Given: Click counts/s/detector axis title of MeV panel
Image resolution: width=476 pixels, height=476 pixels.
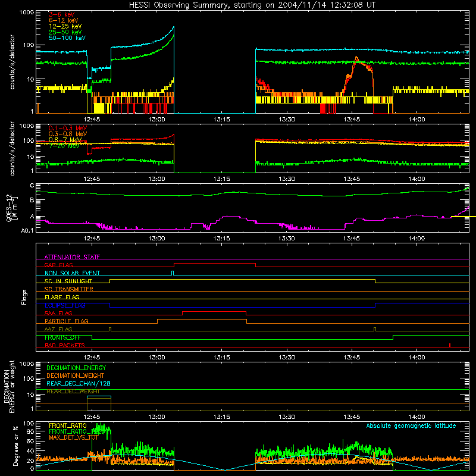Looking at the screenshot, I should point(12,148).
